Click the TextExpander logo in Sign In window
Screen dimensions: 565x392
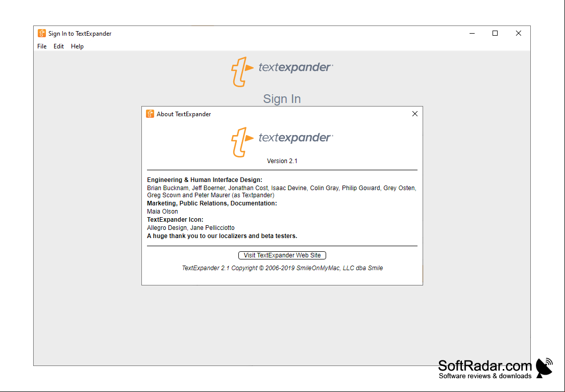point(282,72)
